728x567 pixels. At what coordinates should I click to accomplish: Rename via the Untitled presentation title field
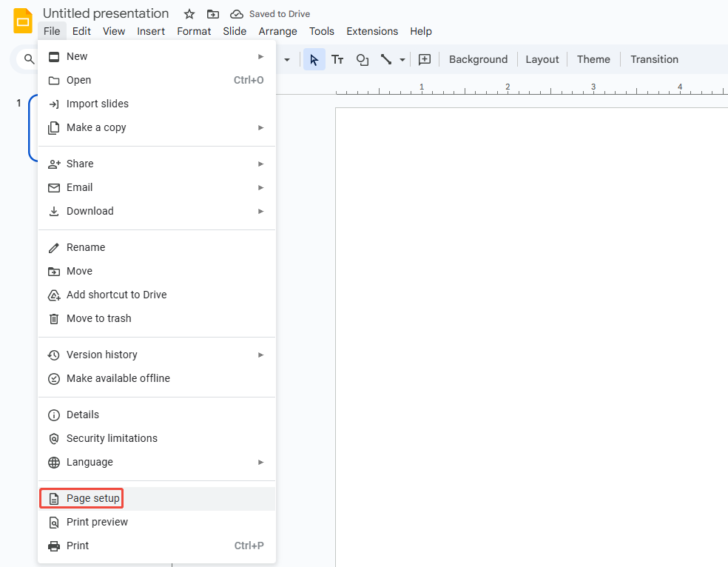105,13
